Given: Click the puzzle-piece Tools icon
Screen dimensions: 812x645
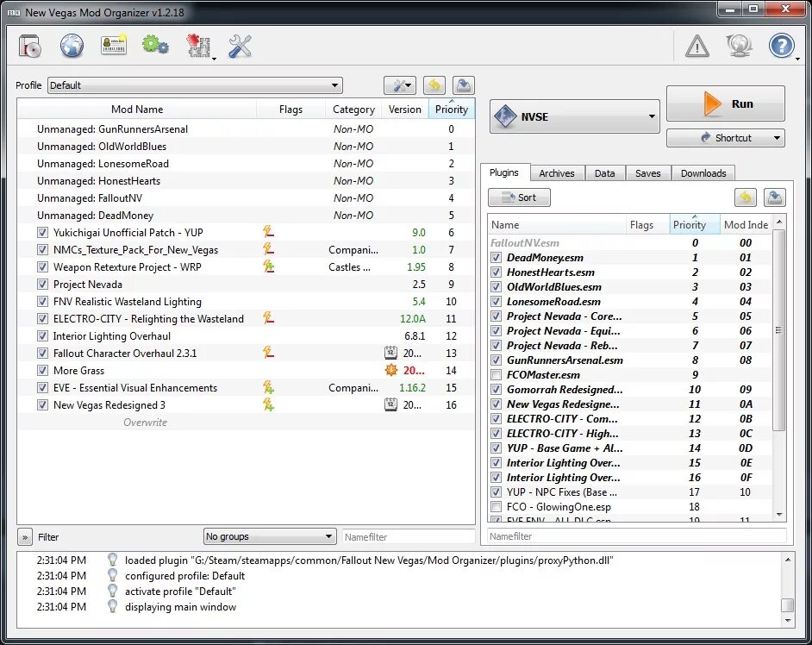Looking at the screenshot, I should point(198,46).
